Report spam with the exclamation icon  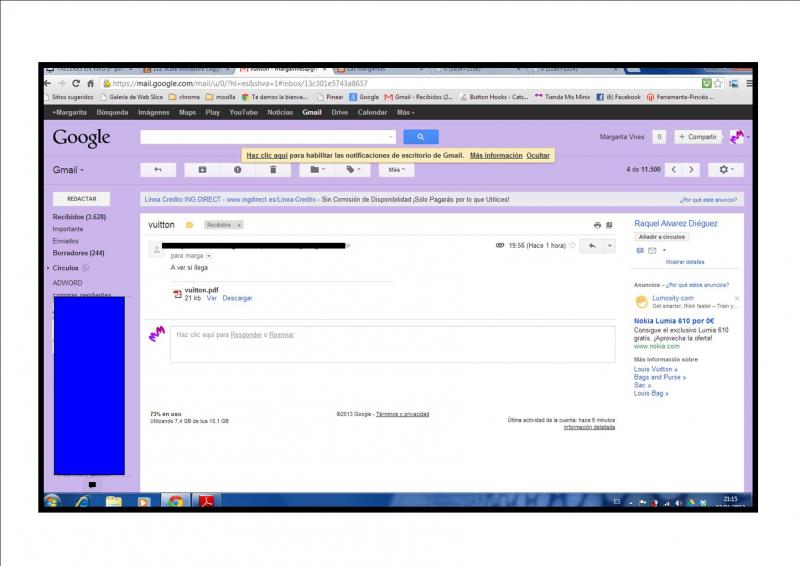(x=238, y=169)
